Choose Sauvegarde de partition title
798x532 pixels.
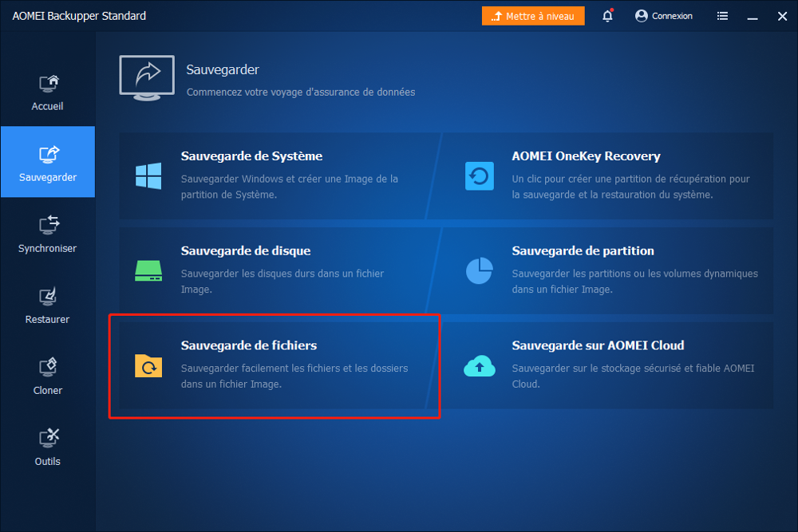pyautogui.click(x=583, y=250)
